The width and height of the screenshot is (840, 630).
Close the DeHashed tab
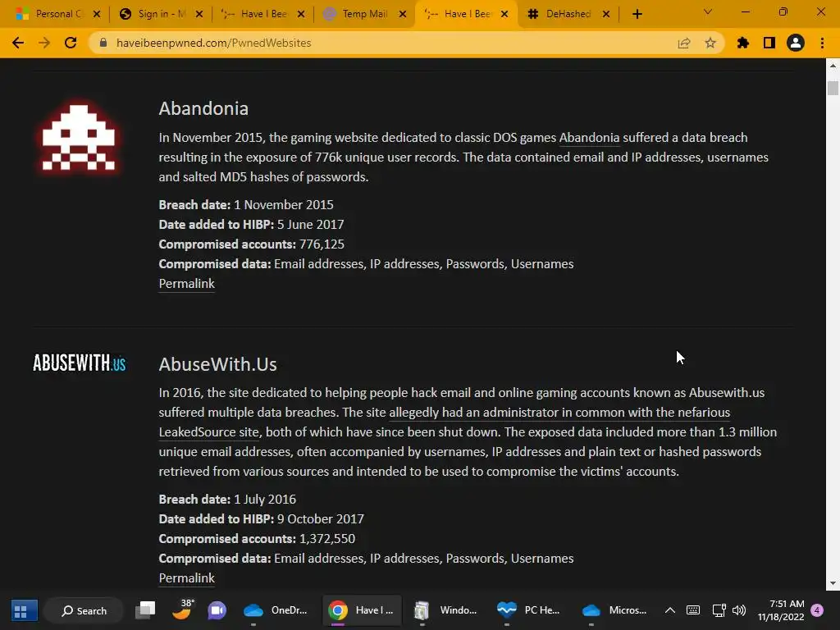[606, 14]
